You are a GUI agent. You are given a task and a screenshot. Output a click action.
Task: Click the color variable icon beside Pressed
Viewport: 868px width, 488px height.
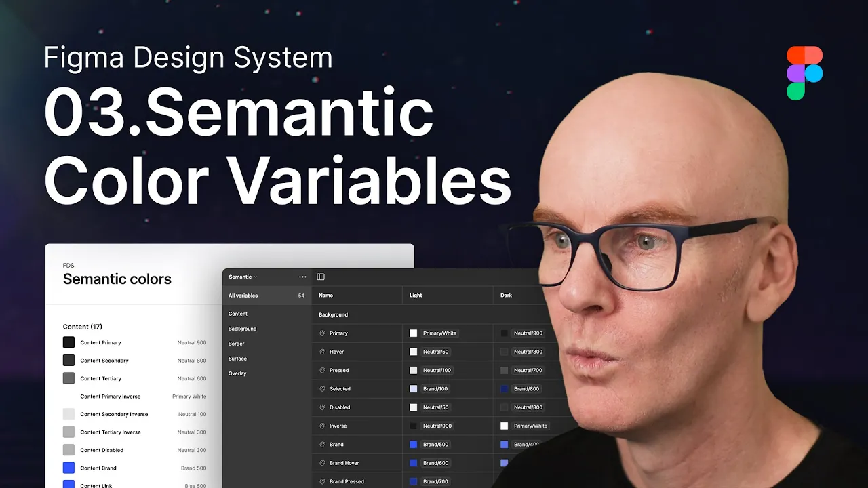pyautogui.click(x=323, y=370)
